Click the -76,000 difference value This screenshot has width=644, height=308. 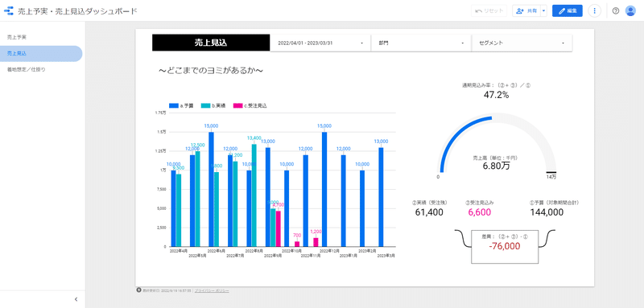tap(505, 246)
